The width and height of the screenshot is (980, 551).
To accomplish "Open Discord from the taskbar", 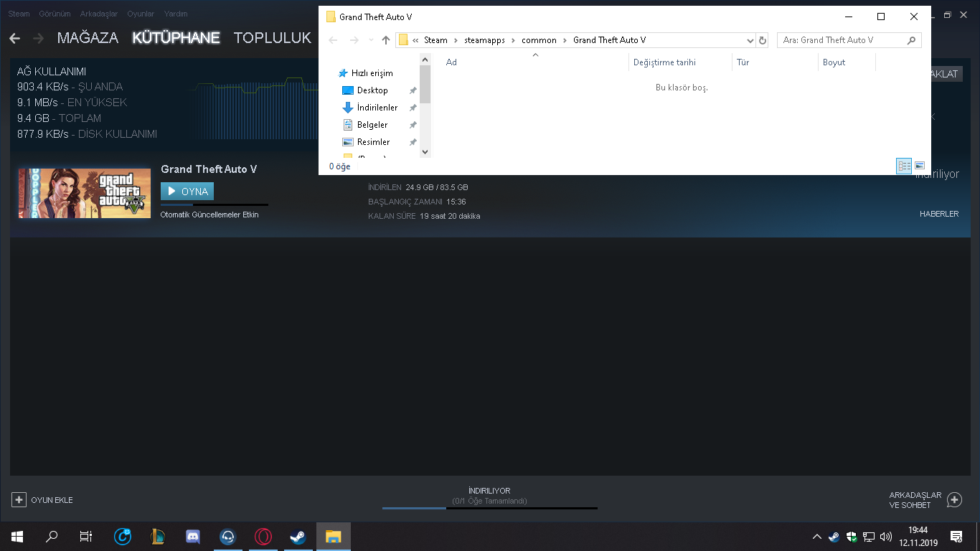I will (193, 536).
